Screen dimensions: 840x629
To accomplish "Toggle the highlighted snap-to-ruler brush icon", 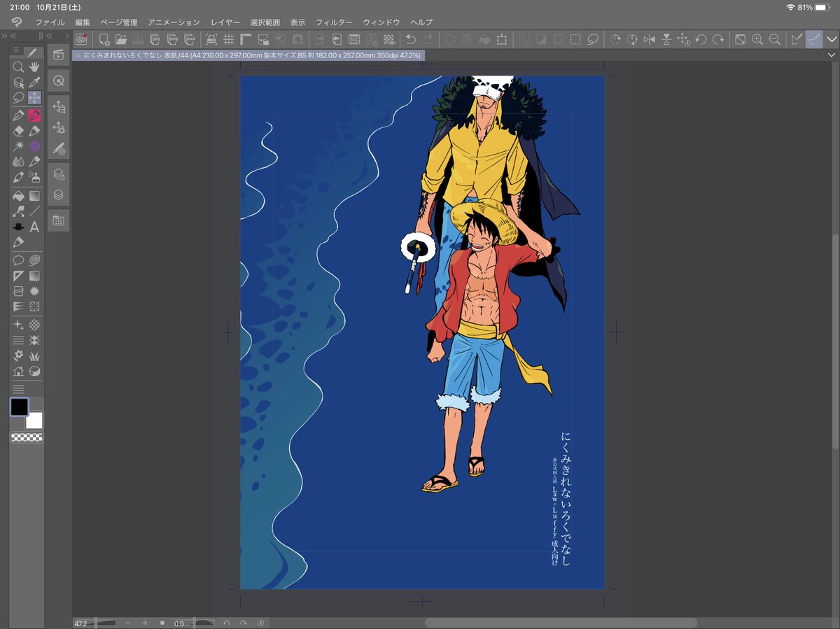I will [x=813, y=40].
